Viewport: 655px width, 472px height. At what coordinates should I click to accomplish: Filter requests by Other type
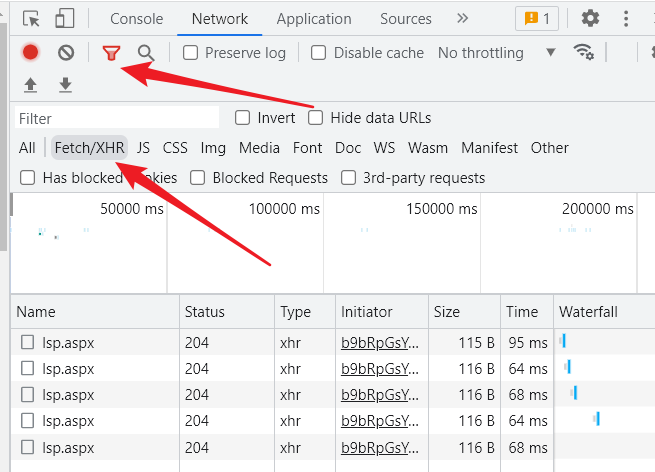(549, 148)
